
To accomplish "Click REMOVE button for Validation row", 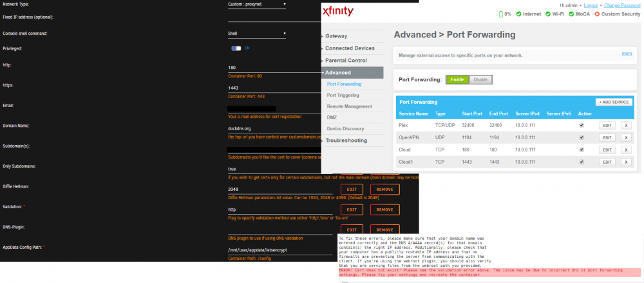I will click(x=385, y=210).
